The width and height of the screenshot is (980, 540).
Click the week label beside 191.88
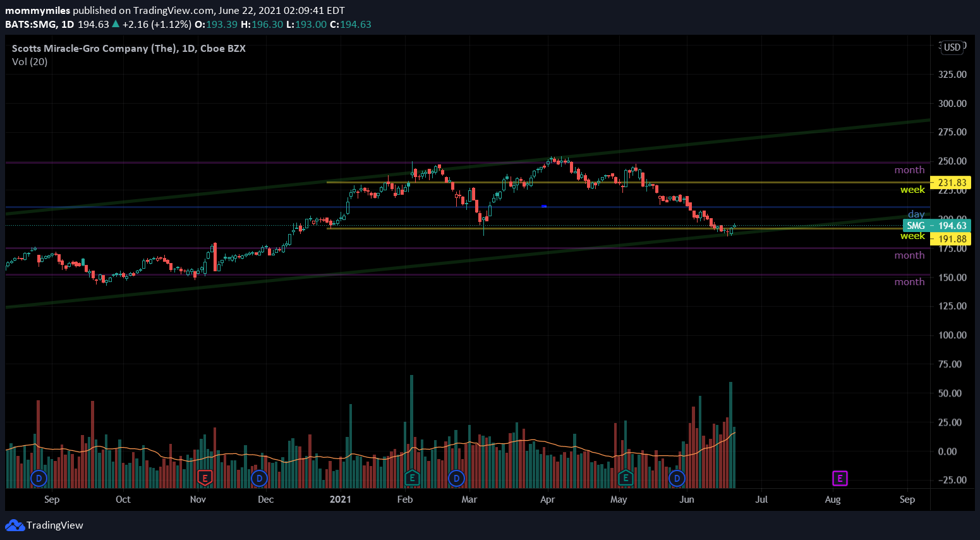click(912, 235)
